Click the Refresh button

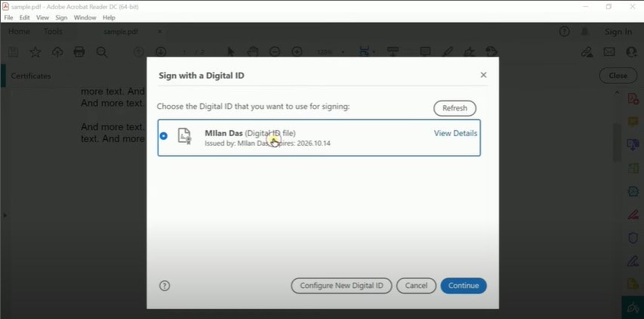point(454,108)
